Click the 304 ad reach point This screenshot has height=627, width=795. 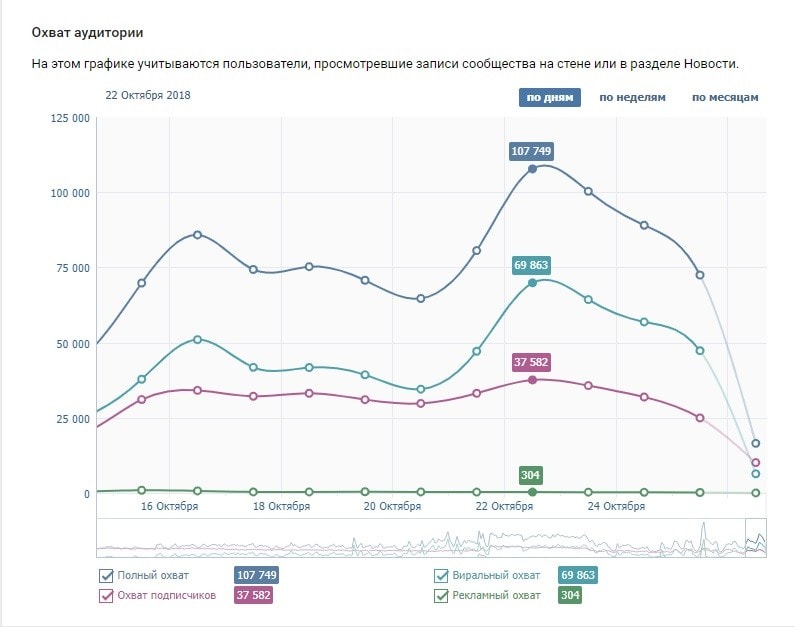pos(532,492)
